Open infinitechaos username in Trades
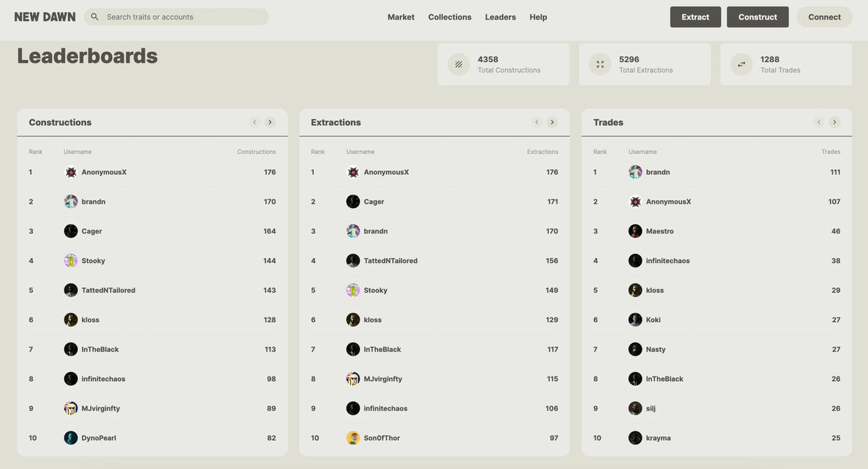 668,261
